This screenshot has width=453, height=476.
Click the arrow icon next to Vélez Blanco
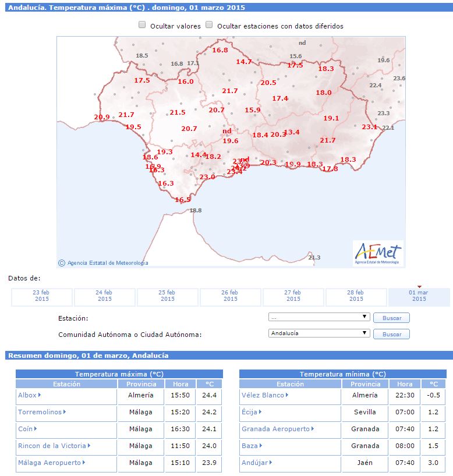pos(287,395)
